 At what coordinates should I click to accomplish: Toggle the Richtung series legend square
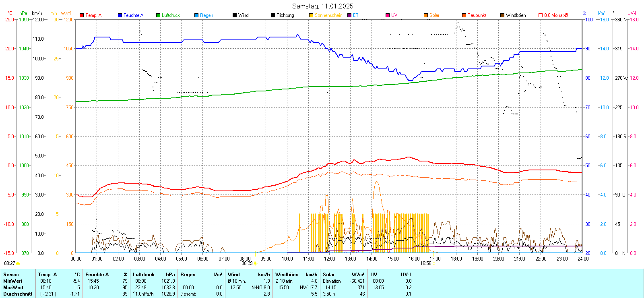[273, 15]
